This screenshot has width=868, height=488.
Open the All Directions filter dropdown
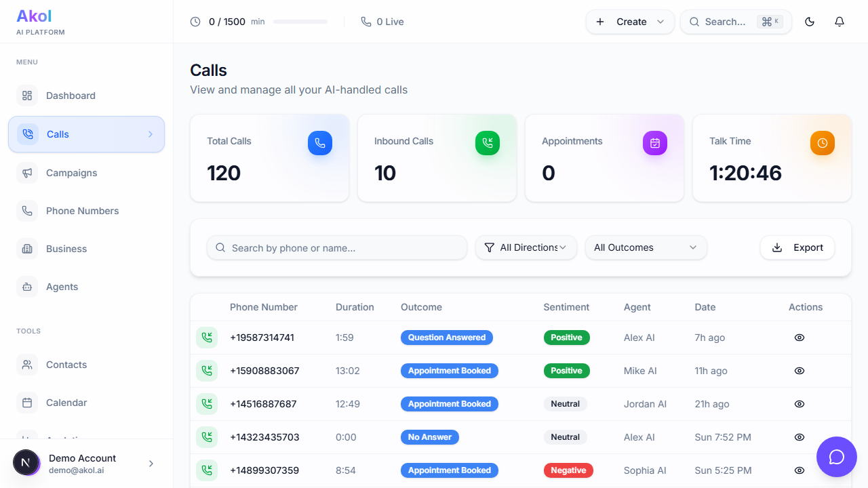pyautogui.click(x=526, y=247)
